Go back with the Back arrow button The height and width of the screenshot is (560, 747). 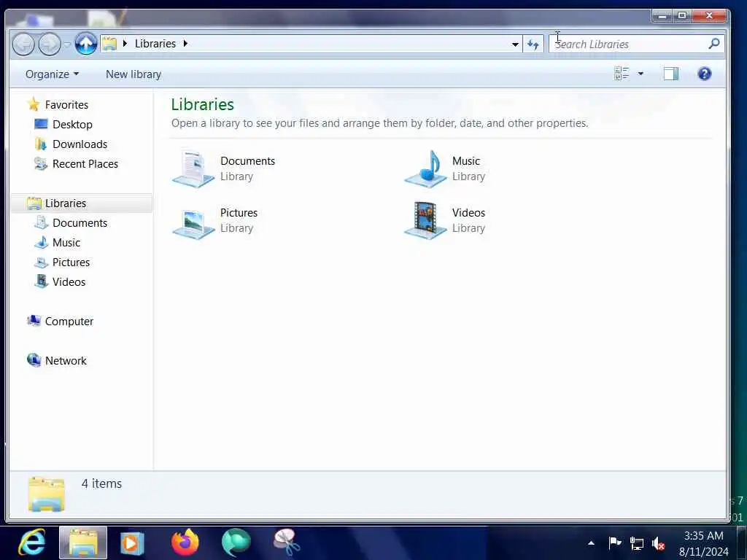point(23,44)
